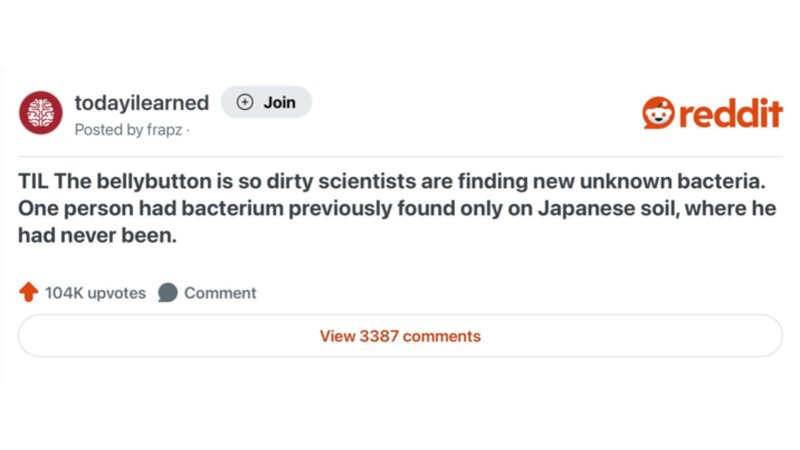Join the todayilearned community
The height and width of the screenshot is (450, 800).
pyautogui.click(x=266, y=103)
